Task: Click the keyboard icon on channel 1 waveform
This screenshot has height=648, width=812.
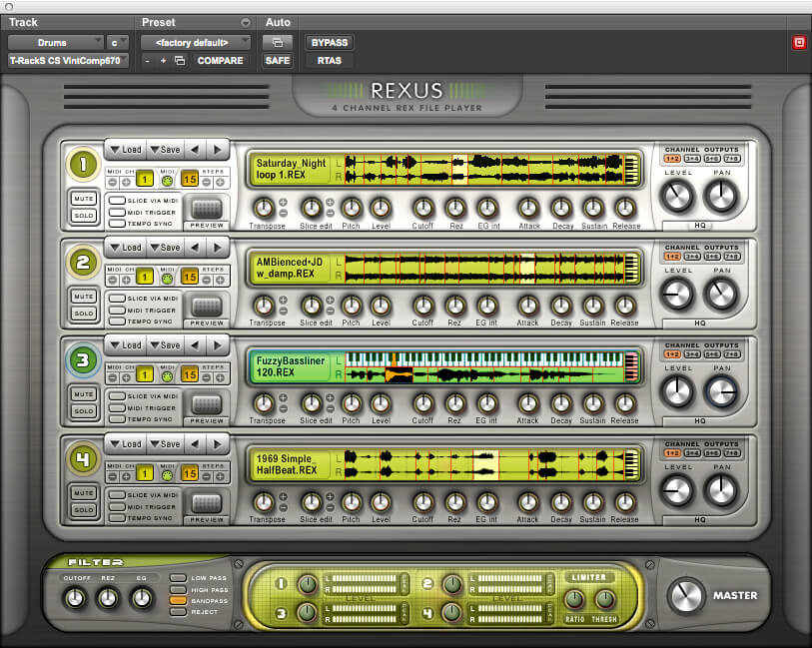Action: click(x=632, y=170)
